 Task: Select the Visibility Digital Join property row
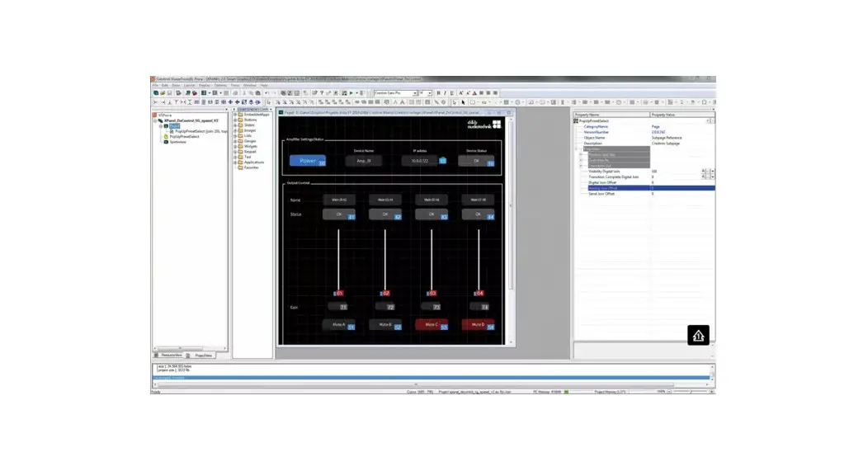(645, 171)
